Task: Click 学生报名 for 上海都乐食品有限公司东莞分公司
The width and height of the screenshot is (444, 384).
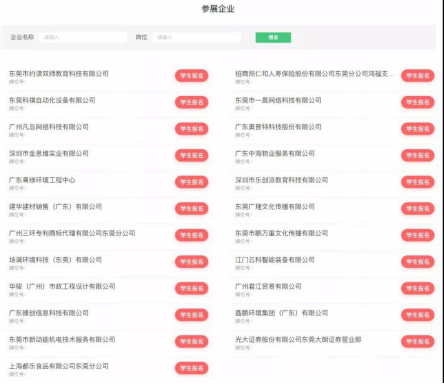Action: (x=192, y=368)
